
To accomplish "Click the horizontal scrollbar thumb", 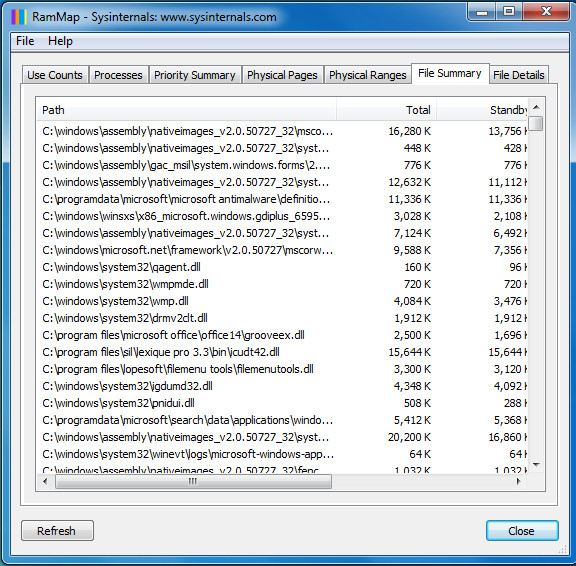I will (x=193, y=481).
